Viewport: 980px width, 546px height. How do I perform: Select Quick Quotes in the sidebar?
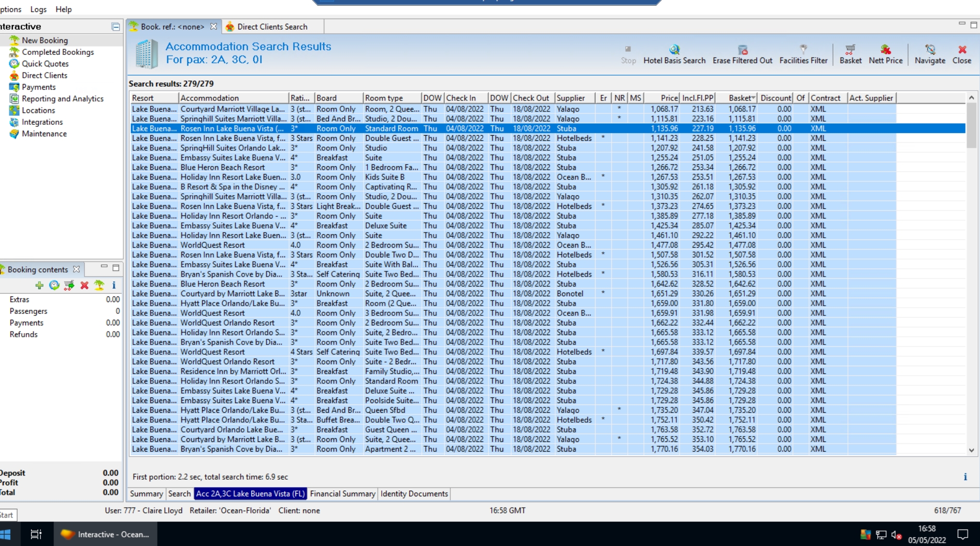pyautogui.click(x=45, y=64)
